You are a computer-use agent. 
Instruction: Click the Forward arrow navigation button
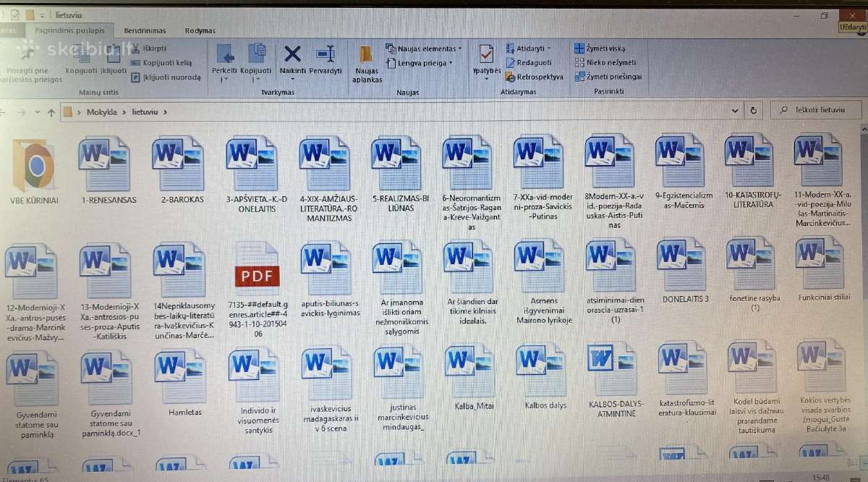pyautogui.click(x=22, y=112)
